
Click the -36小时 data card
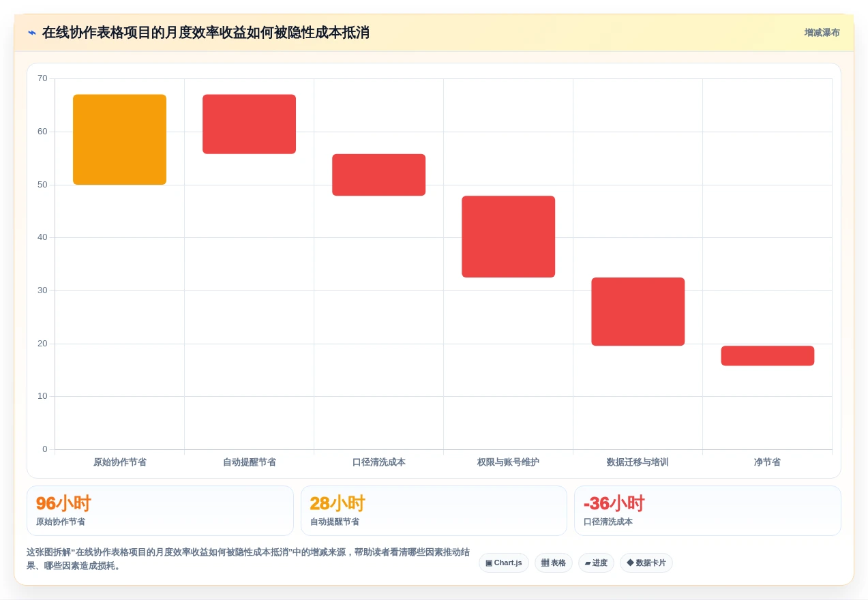tap(708, 511)
